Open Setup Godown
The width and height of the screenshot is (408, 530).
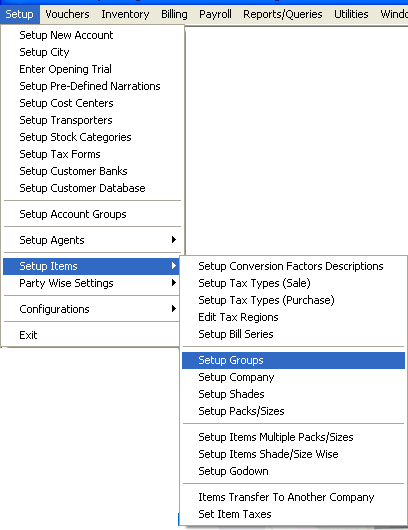293,471
